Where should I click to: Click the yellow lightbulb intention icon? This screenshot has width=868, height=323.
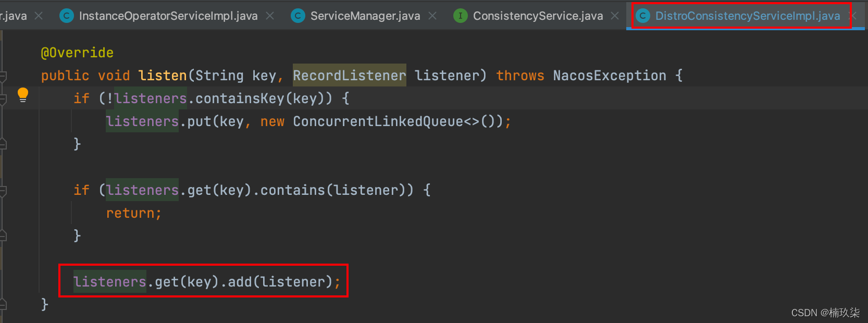pyautogui.click(x=22, y=95)
